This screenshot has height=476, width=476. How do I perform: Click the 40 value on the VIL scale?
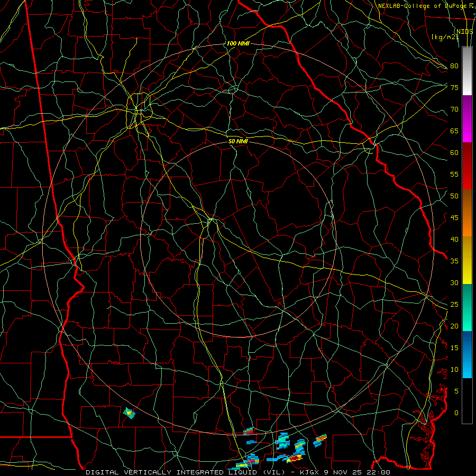point(454,239)
